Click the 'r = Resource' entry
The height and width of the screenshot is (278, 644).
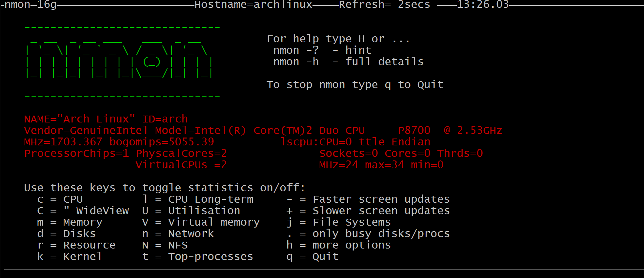point(76,245)
